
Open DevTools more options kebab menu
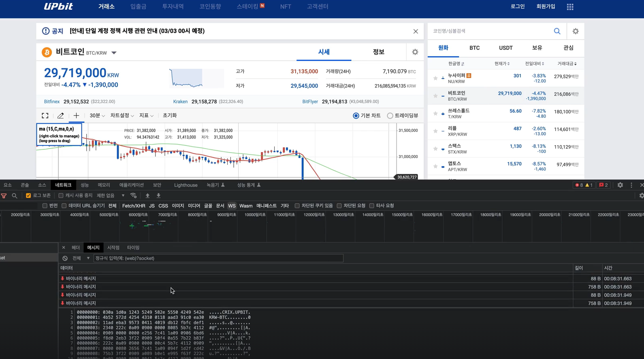[x=631, y=185]
